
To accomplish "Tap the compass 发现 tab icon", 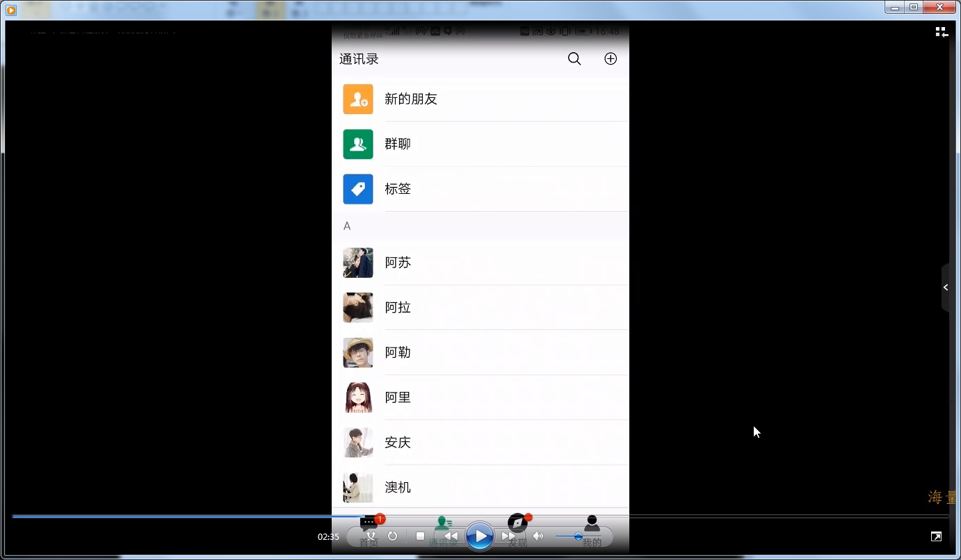I will click(x=517, y=522).
